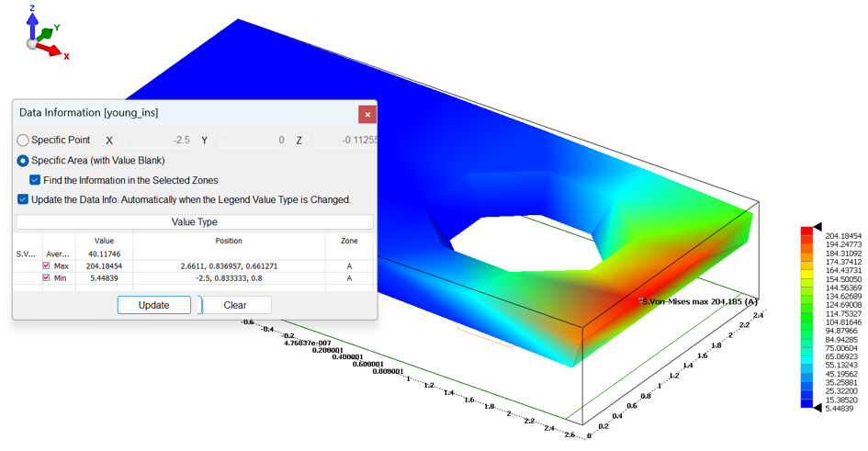Click the XYZ axis orientation triad
Screen dimensions: 868x451
39,37
